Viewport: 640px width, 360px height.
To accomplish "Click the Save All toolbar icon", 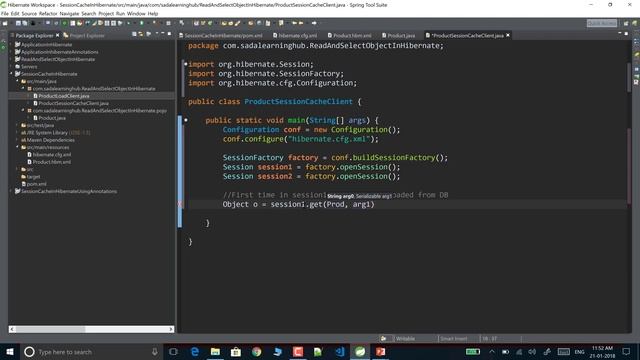I will tap(24, 23).
